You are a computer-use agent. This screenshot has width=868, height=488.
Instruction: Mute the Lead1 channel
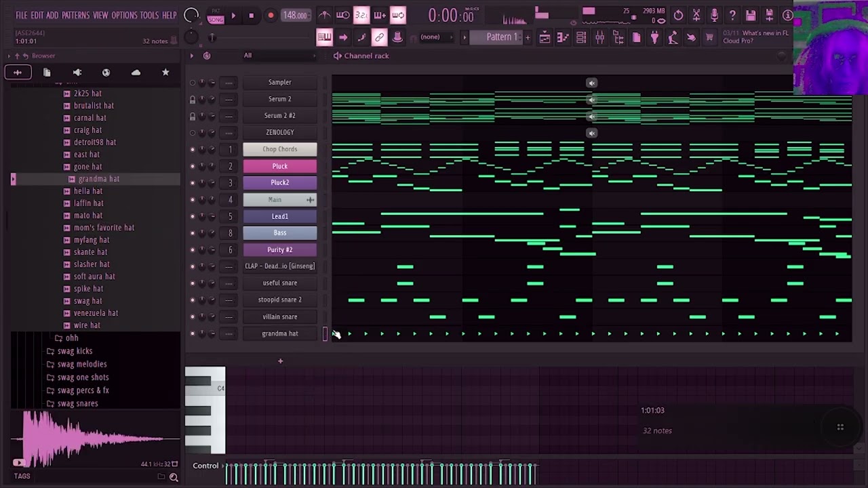coord(193,216)
